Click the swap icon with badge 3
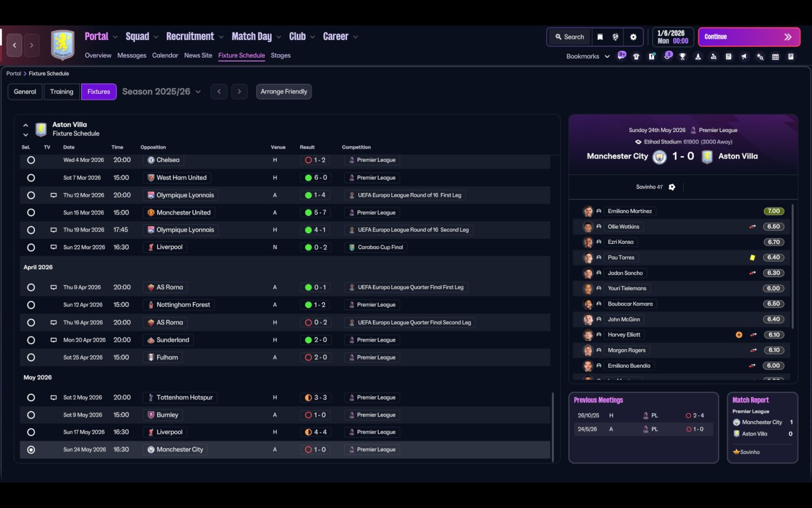Viewport: 812px width, 508px height. pos(667,56)
